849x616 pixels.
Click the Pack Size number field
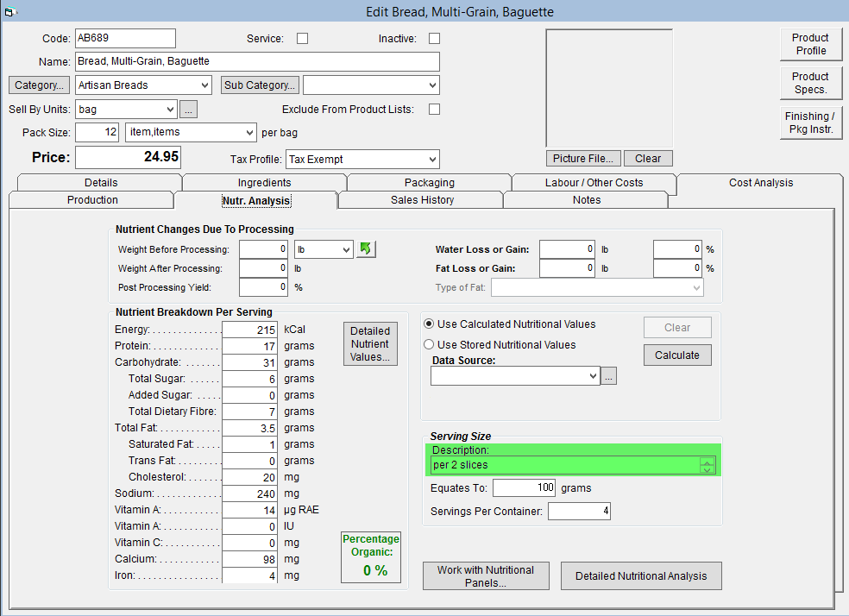click(97, 132)
